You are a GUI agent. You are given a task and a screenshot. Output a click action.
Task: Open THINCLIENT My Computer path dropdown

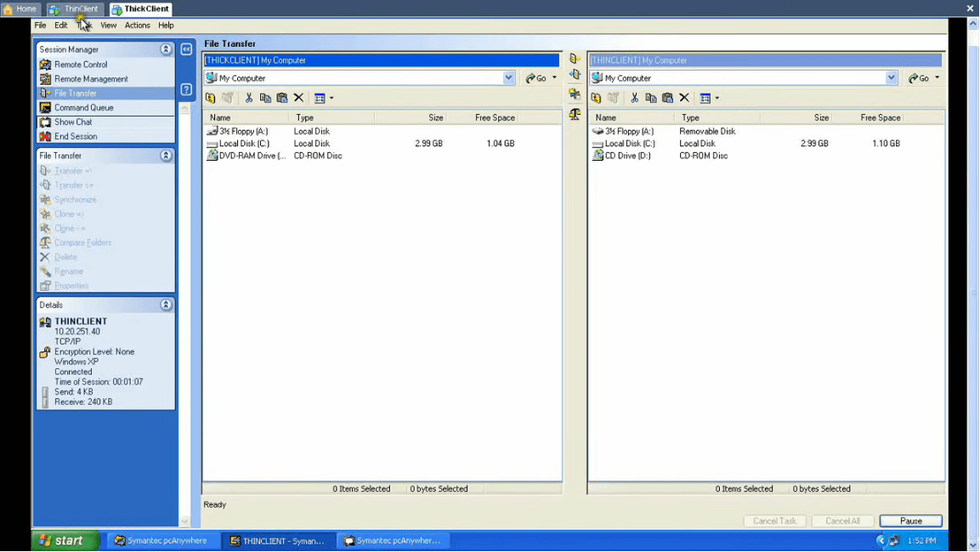pos(891,78)
